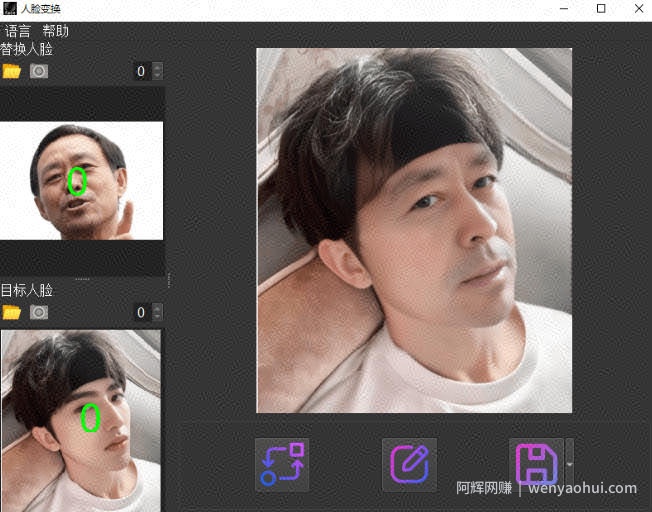Increase the 目标人脸 face index

[x=158, y=308]
